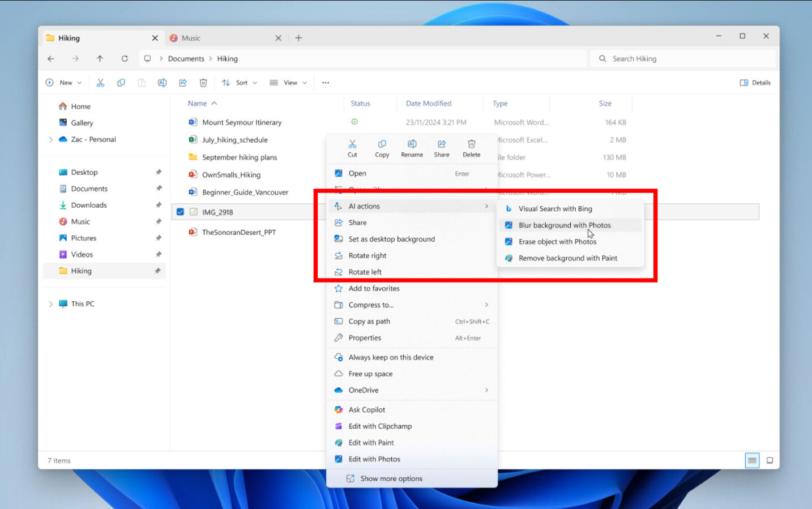Open the Sort dropdown
812x509 pixels.
[x=239, y=82]
